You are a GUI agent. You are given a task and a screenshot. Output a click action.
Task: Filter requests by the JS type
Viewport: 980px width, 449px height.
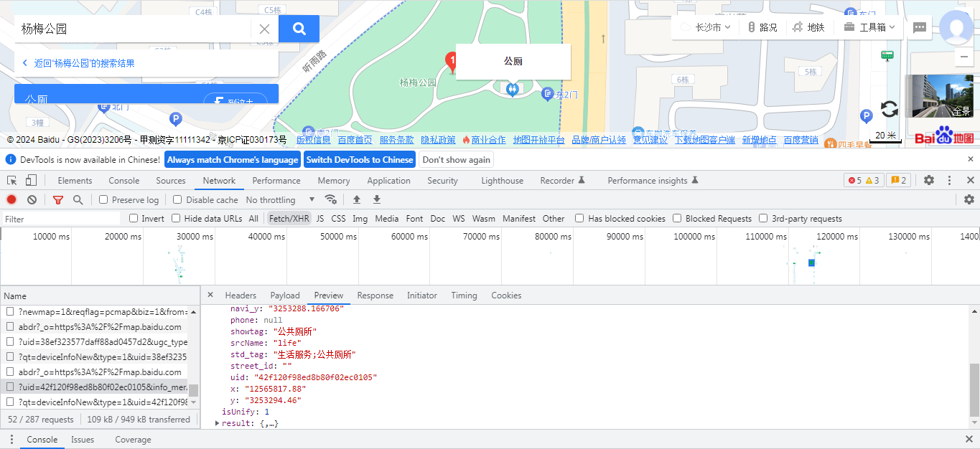320,219
